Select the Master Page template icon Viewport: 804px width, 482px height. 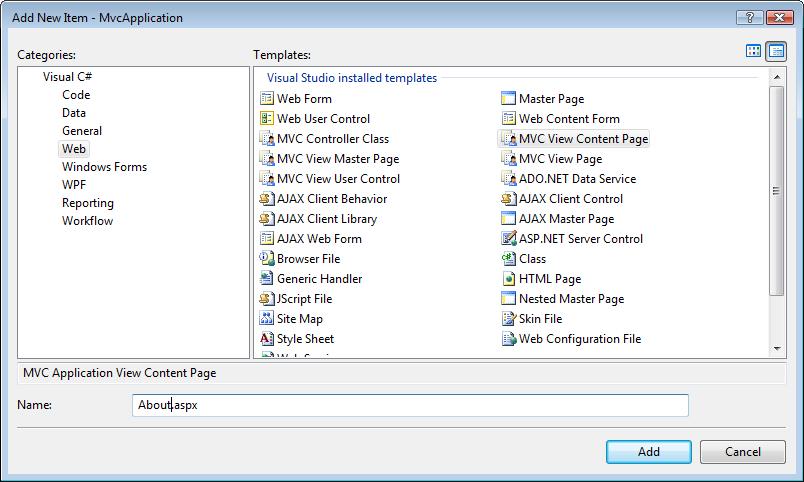pyautogui.click(x=508, y=98)
